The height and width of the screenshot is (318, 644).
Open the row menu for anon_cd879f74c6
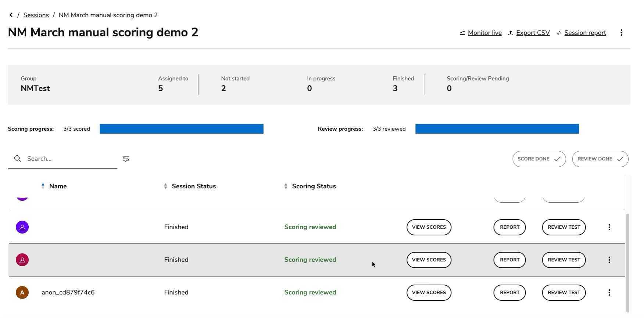[609, 293]
